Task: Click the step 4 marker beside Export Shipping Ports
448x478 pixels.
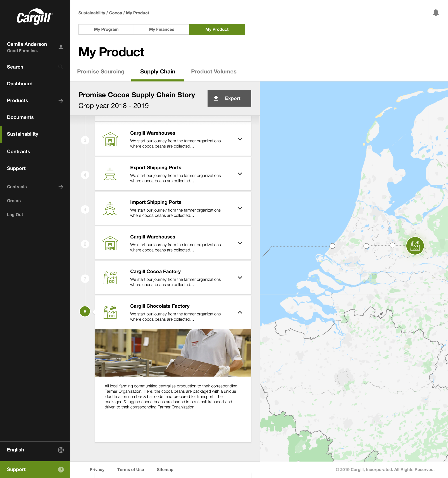Action: tap(85, 175)
